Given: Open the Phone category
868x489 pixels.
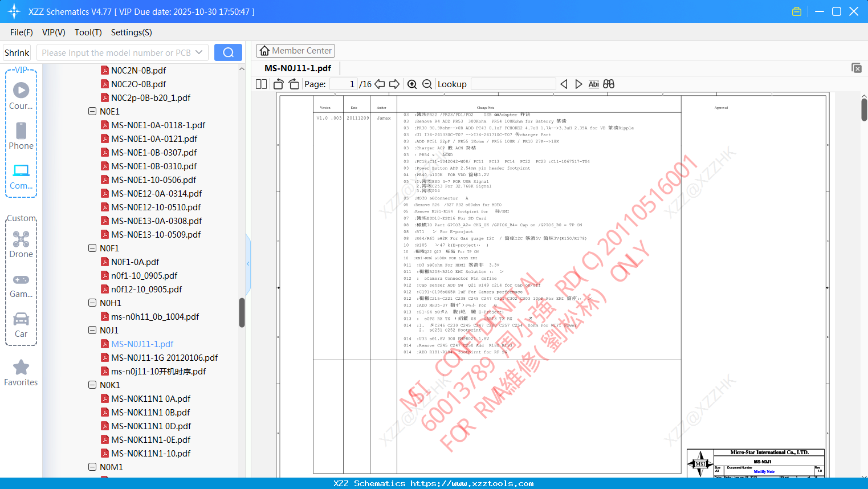Looking at the screenshot, I should (x=21, y=136).
